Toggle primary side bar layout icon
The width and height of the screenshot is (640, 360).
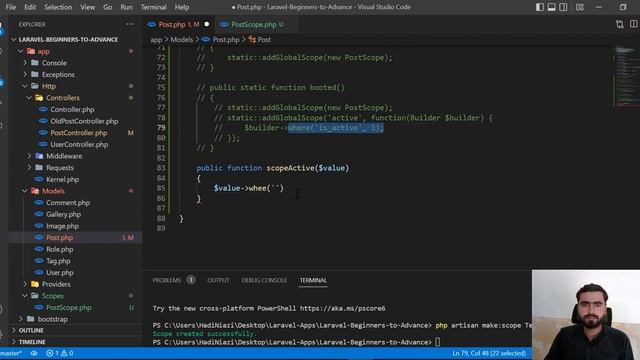tap(540, 7)
